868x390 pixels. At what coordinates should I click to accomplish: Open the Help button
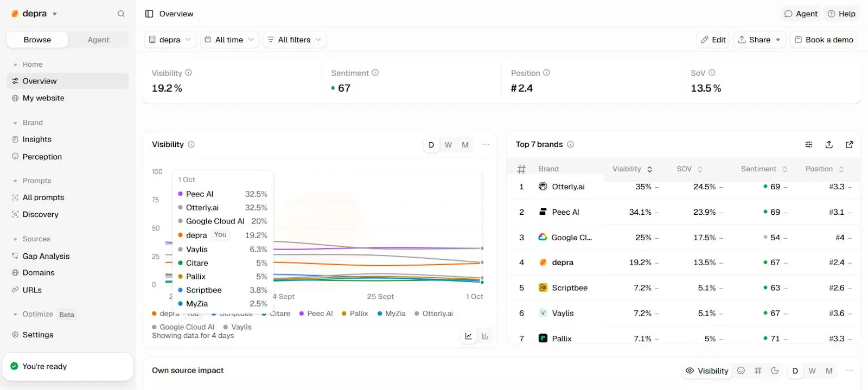(x=841, y=14)
